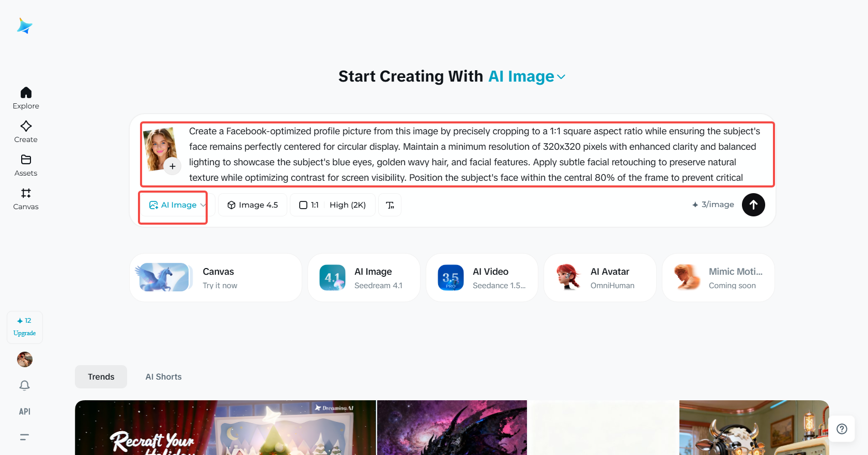Expand the AI Image heading dropdown

(527, 76)
